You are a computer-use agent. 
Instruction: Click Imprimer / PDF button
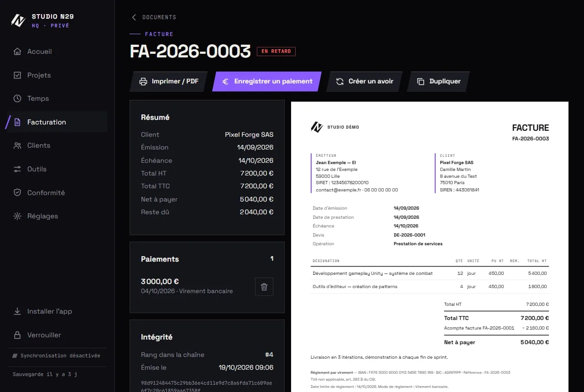pyautogui.click(x=169, y=82)
